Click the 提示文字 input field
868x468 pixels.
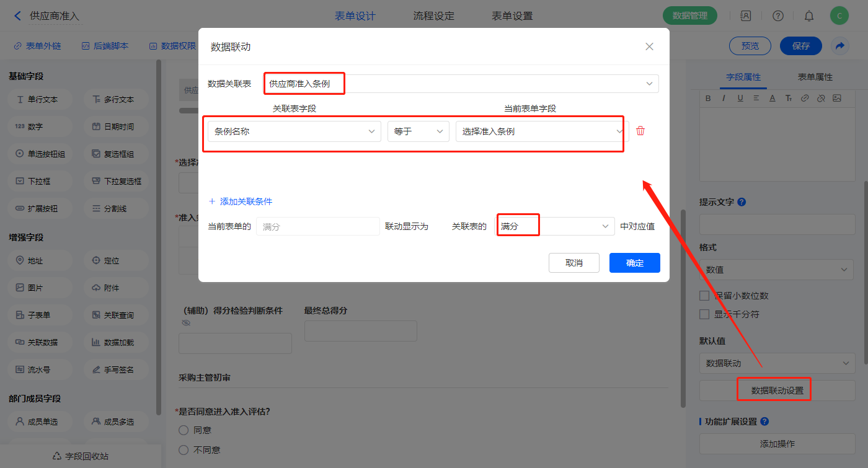(777, 224)
